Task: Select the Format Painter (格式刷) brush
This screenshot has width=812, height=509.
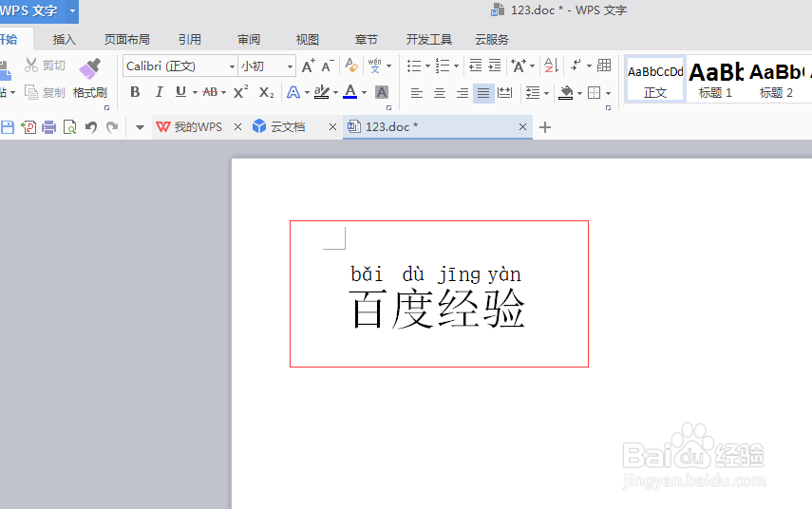Action: [x=89, y=69]
